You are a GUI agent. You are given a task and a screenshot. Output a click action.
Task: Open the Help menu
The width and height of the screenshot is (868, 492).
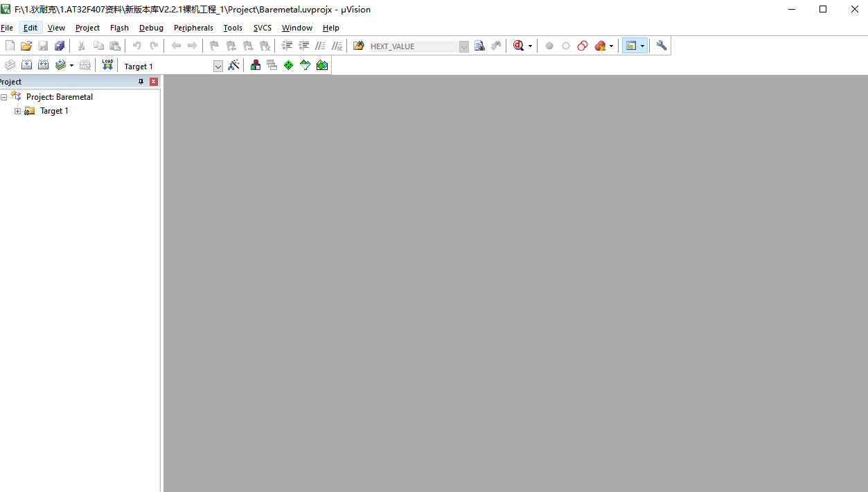pyautogui.click(x=331, y=28)
